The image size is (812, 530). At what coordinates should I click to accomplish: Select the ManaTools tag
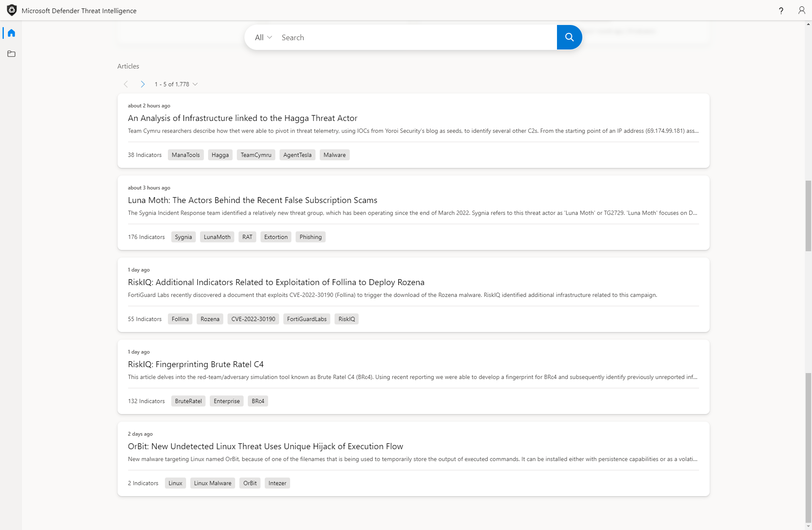(186, 155)
